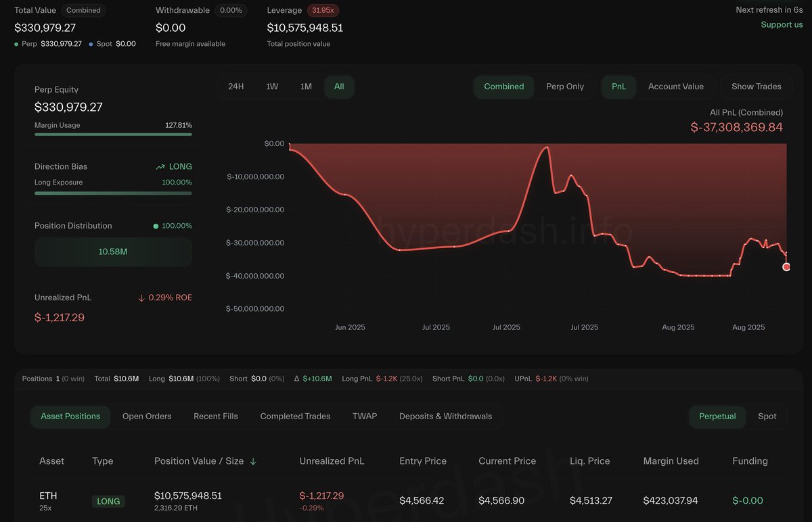The height and width of the screenshot is (522, 812).
Task: Select the All time range
Action: point(339,87)
